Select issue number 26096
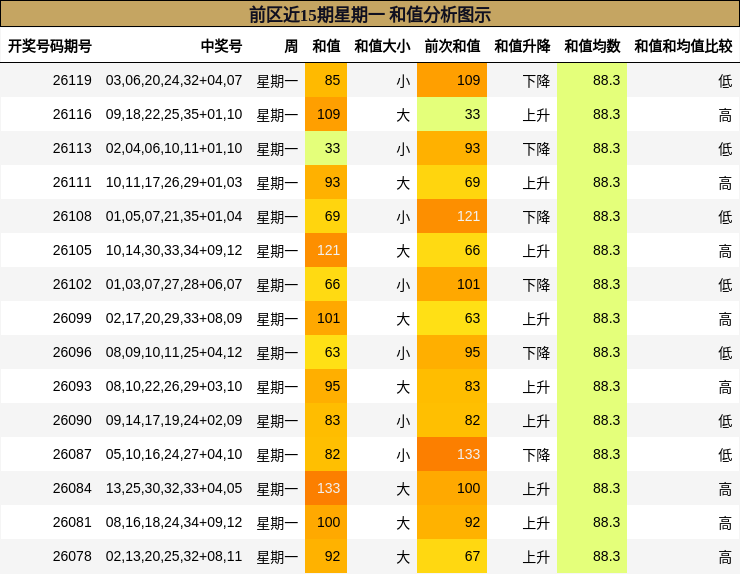740x574 pixels. coord(72,352)
